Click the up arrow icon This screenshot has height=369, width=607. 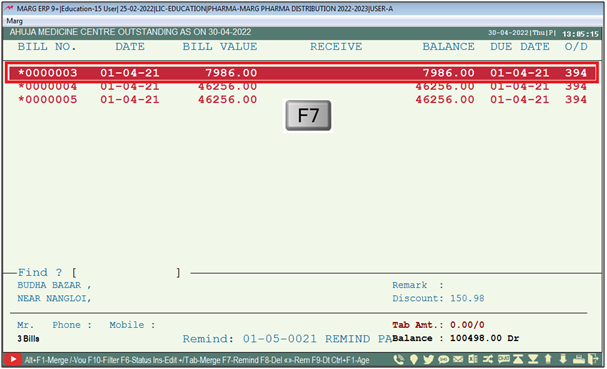[548, 359]
